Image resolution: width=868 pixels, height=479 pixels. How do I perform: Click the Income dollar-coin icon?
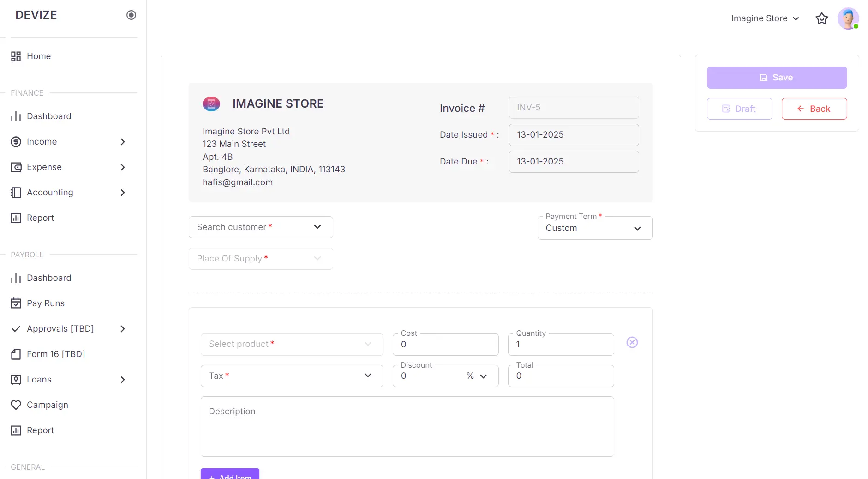(x=16, y=142)
